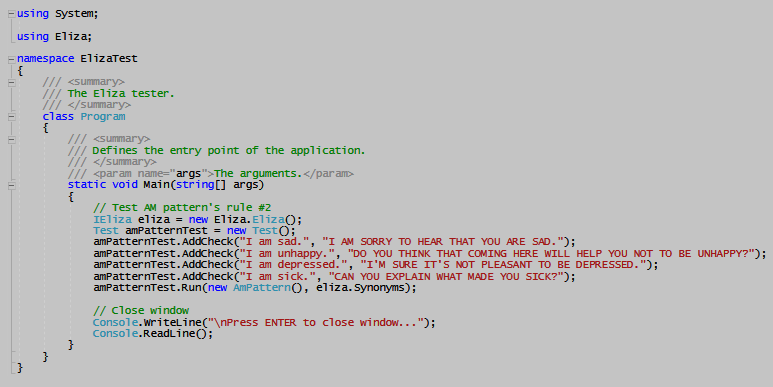
Task: Click 'Eliza' in the 'using Eliza;' line
Action: coord(71,36)
